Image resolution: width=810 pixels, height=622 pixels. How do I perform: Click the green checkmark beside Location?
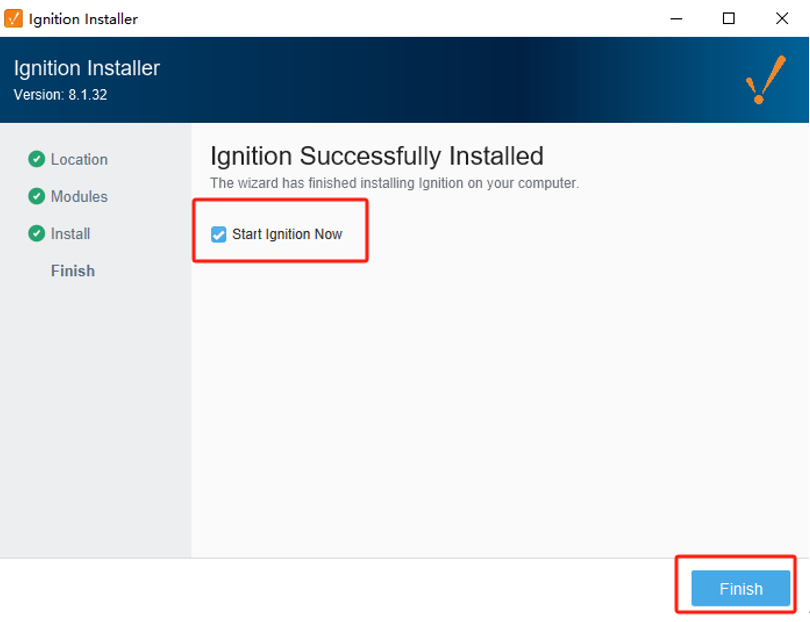pos(37,159)
